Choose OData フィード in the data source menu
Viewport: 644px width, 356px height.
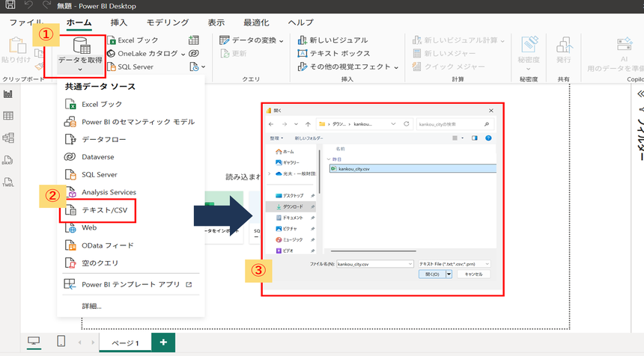pos(130,245)
